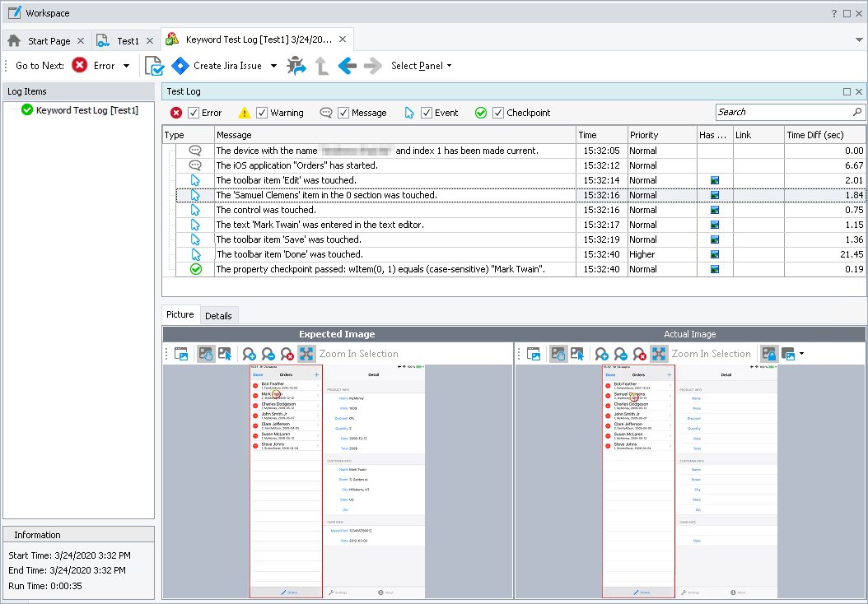
Task: Switch to the Details tab
Action: pyautogui.click(x=218, y=315)
